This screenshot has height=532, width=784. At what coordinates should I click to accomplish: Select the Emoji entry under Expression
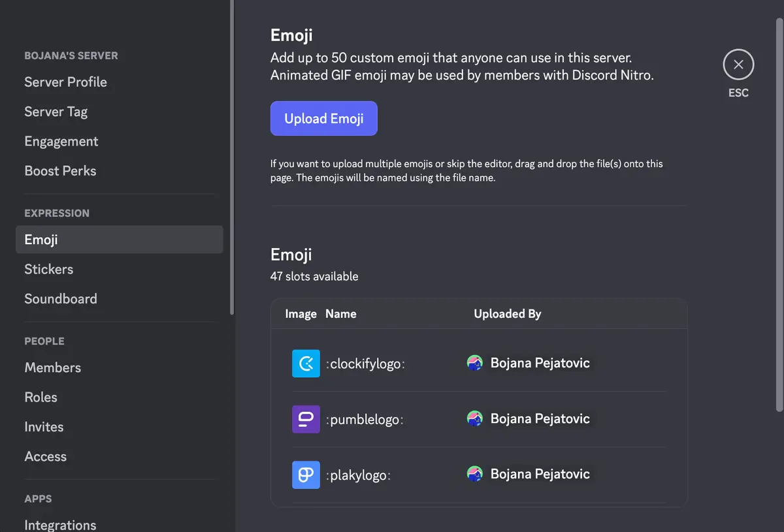click(41, 240)
